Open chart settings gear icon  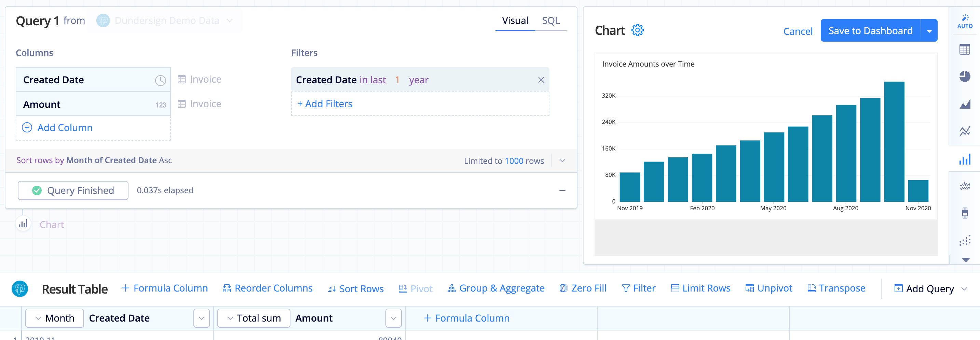tap(637, 30)
